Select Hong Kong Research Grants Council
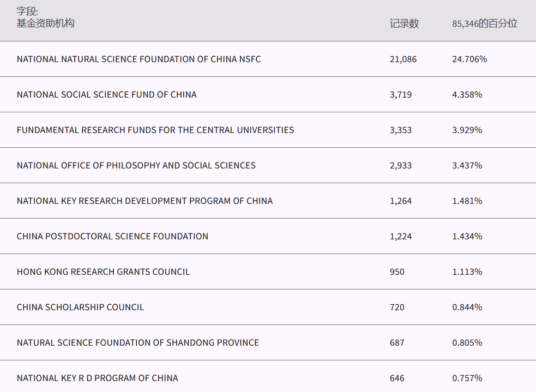The width and height of the screenshot is (536, 392). pyautogui.click(x=103, y=272)
